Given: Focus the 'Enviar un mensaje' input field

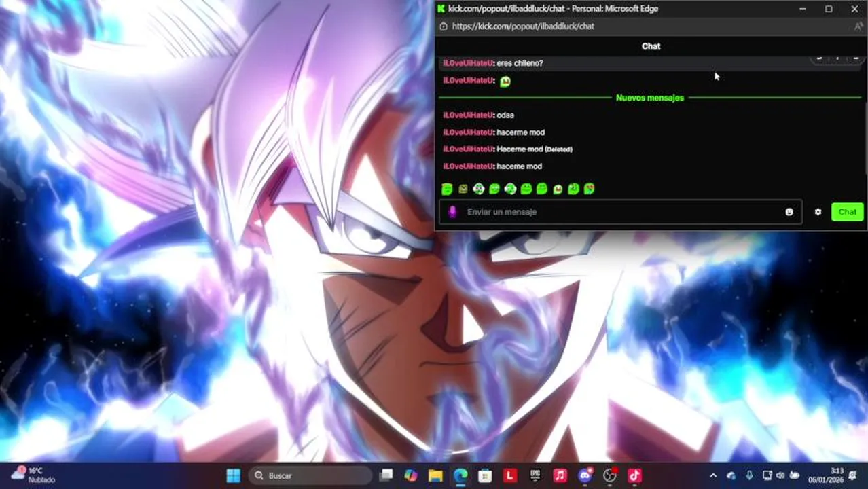Looking at the screenshot, I should (620, 212).
